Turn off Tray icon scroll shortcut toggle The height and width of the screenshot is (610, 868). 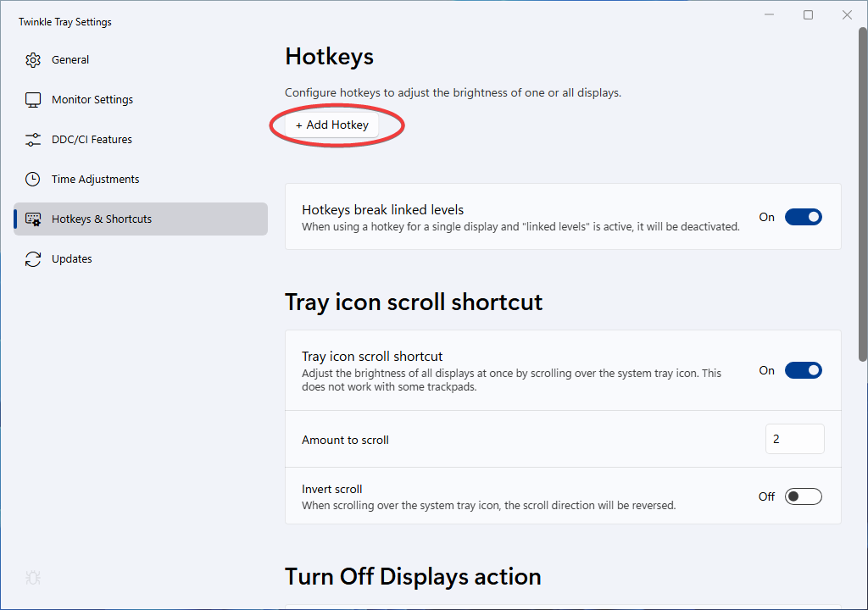pyautogui.click(x=803, y=370)
